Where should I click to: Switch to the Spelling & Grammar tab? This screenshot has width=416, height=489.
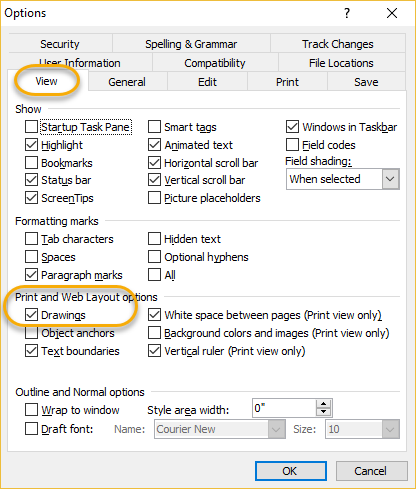(x=191, y=44)
